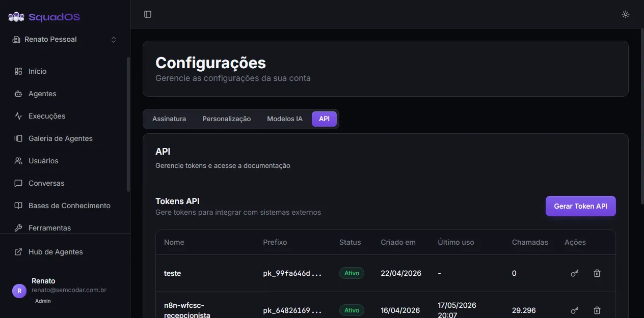Click the key icon for teste token
The image size is (644, 318).
click(x=575, y=273)
